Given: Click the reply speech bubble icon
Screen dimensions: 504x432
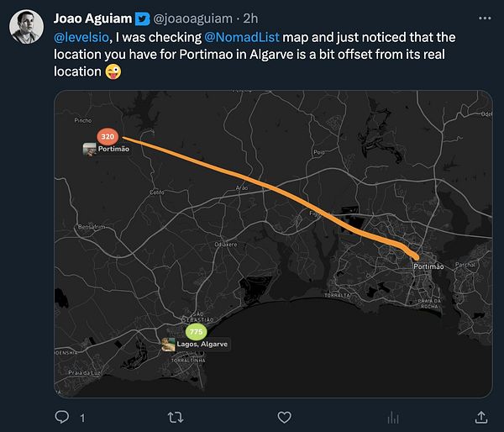Looking at the screenshot, I should click(x=62, y=417).
